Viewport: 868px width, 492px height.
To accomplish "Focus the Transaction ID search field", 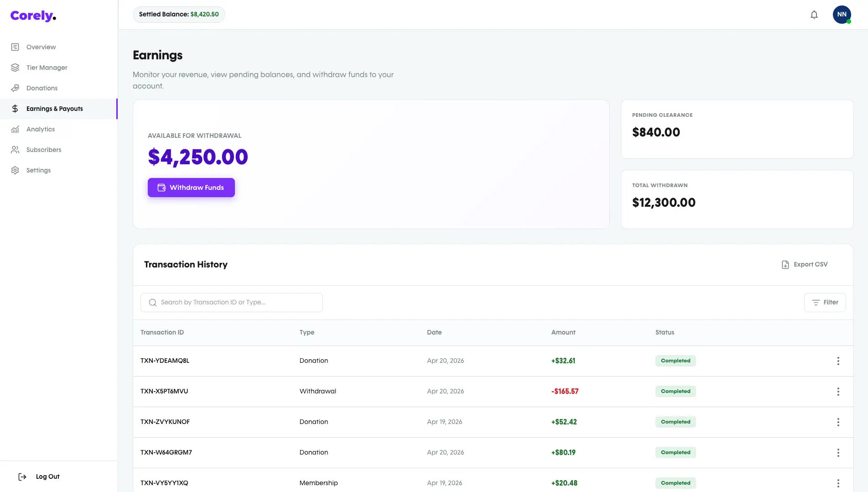I will point(232,303).
